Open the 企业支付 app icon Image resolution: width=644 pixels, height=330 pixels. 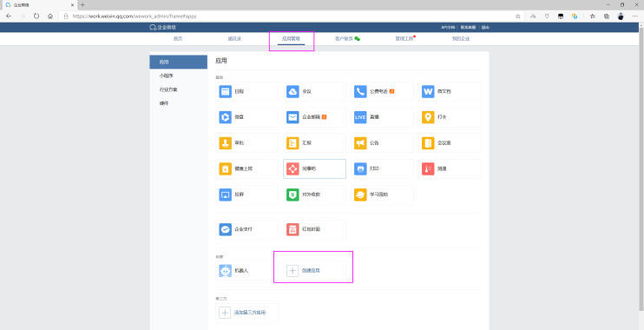coord(225,229)
